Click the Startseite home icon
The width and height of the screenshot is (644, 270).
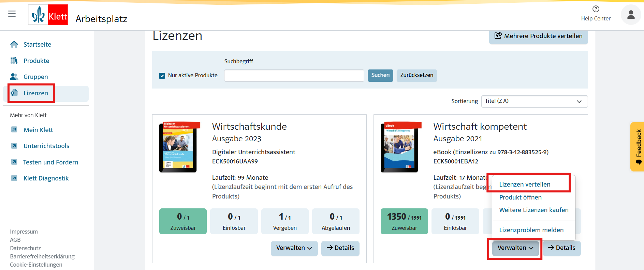pyautogui.click(x=14, y=44)
